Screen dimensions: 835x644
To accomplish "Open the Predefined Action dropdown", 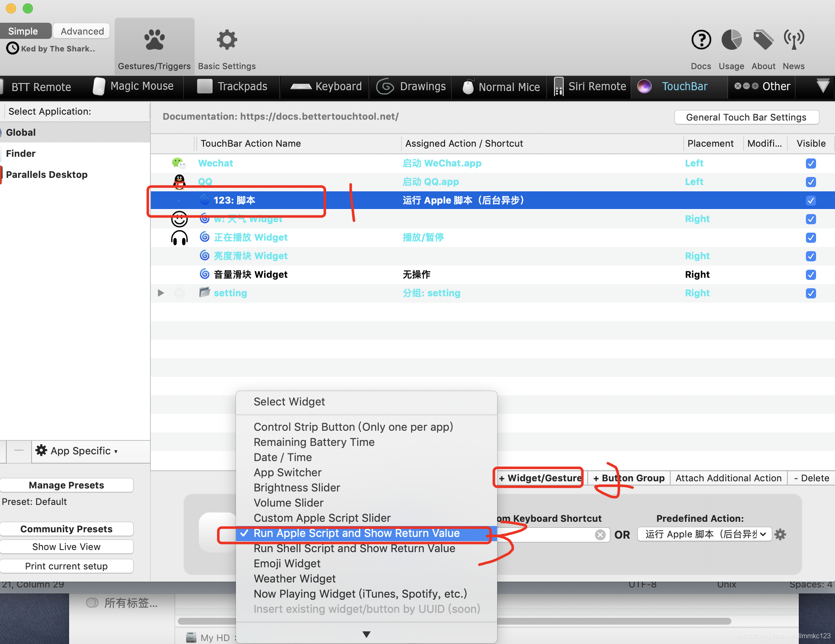I will pyautogui.click(x=704, y=534).
